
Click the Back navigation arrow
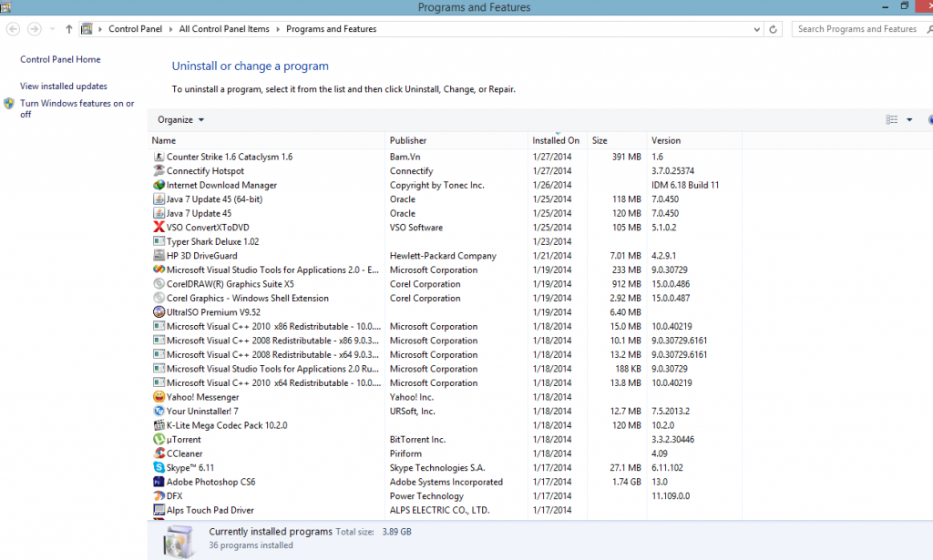[13, 28]
